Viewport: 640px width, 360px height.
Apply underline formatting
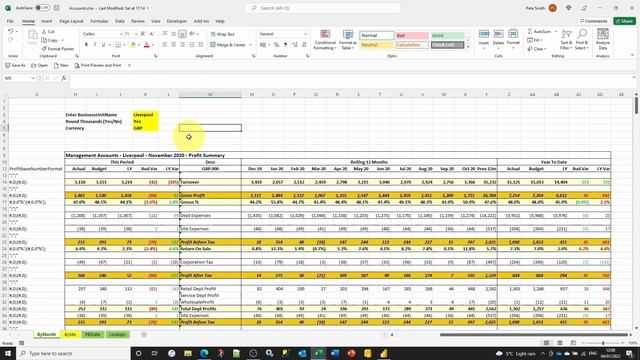click(x=103, y=44)
